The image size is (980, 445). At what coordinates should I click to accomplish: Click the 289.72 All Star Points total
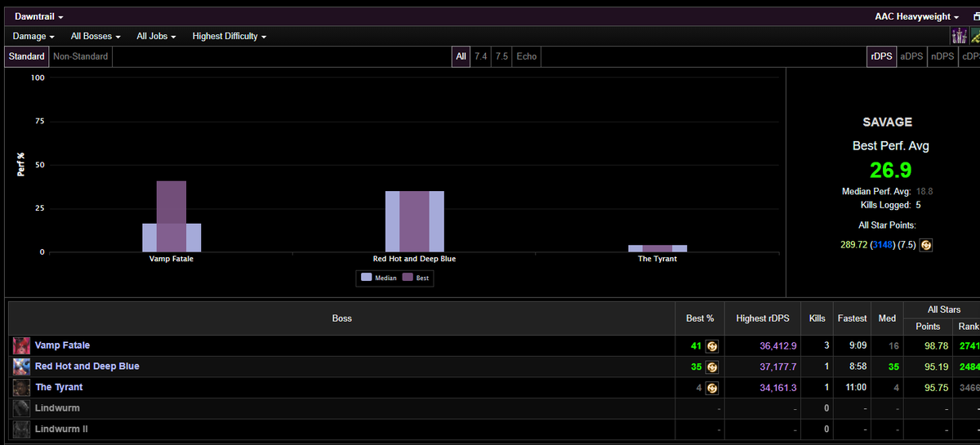click(854, 245)
